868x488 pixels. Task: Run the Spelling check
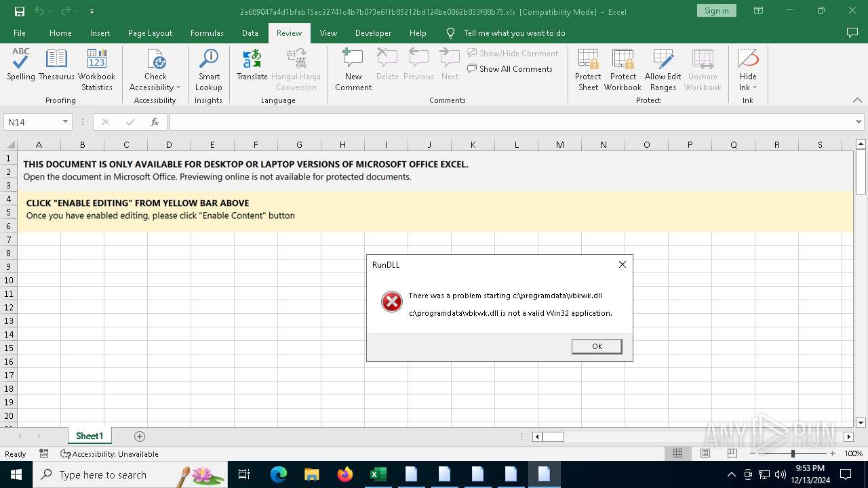(x=21, y=65)
